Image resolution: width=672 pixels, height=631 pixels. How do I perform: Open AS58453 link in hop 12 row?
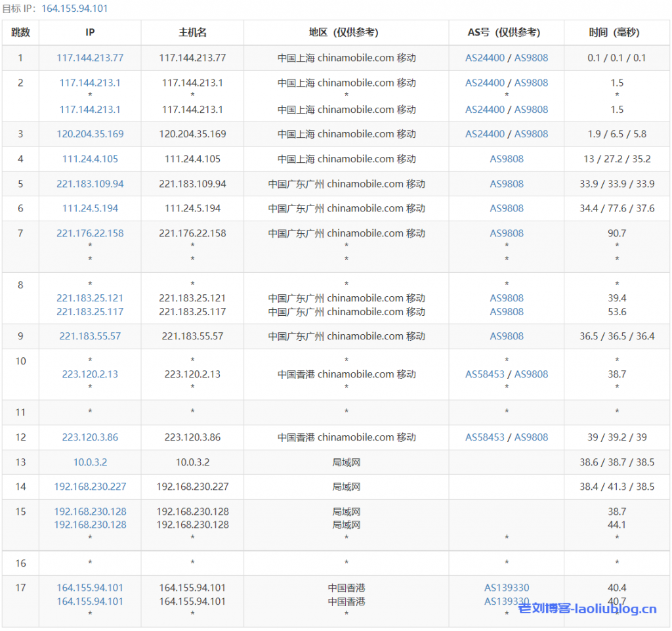pos(485,437)
